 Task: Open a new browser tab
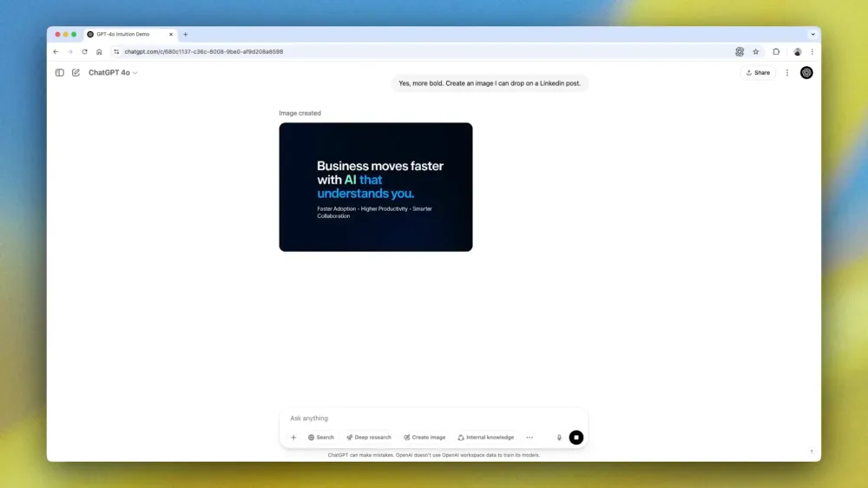click(x=186, y=35)
